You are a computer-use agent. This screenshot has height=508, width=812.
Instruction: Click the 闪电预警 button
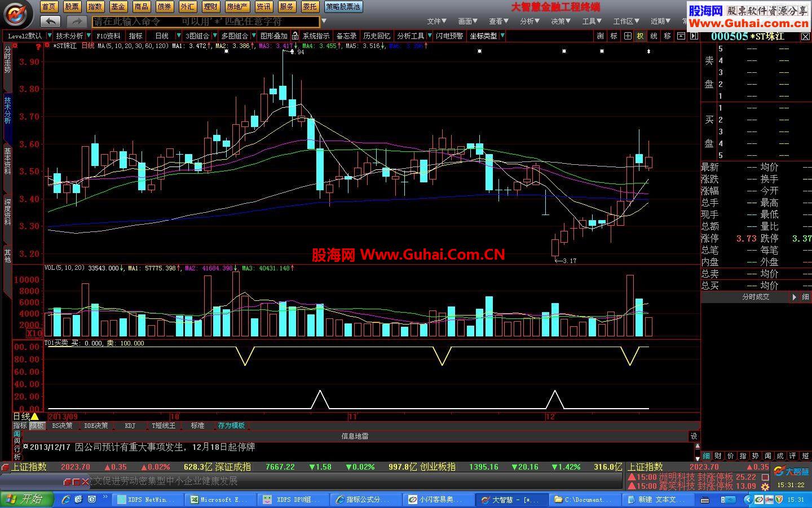point(449,36)
